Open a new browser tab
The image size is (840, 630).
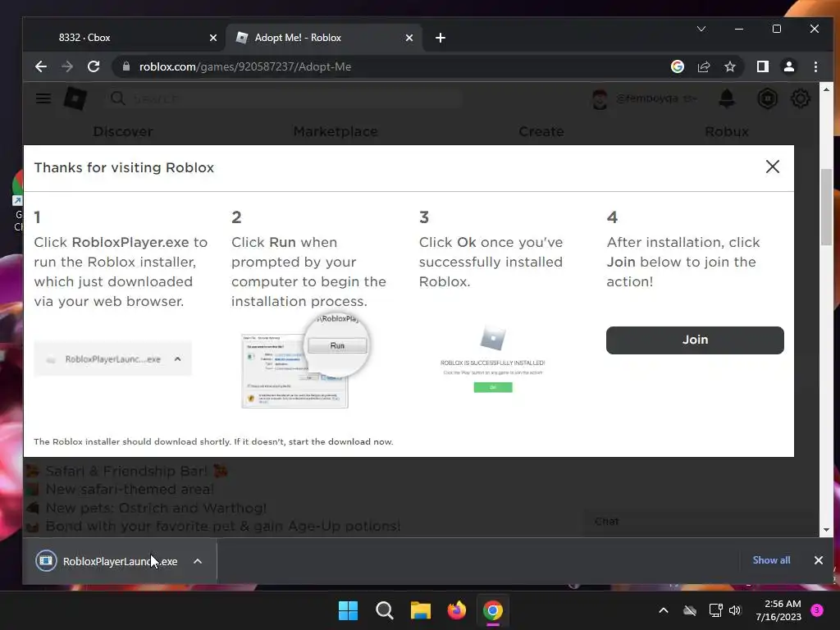[441, 38]
